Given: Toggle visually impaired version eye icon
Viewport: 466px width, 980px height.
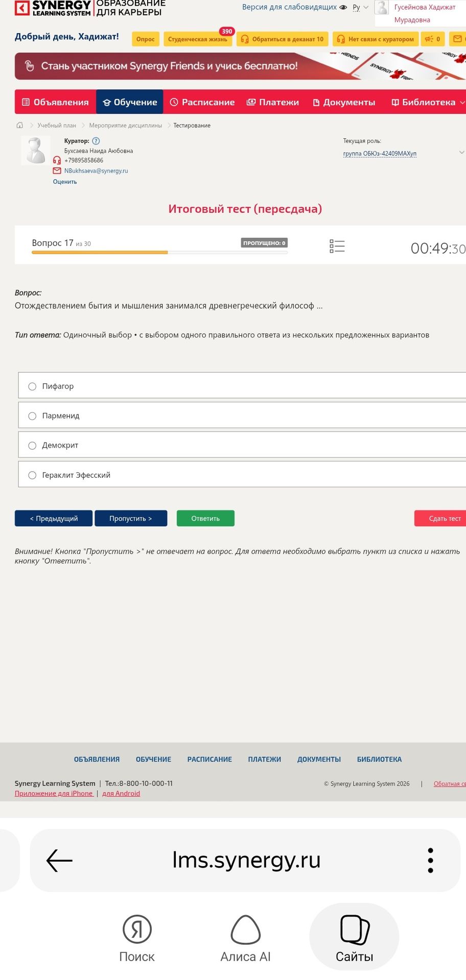Looking at the screenshot, I should point(343,7).
